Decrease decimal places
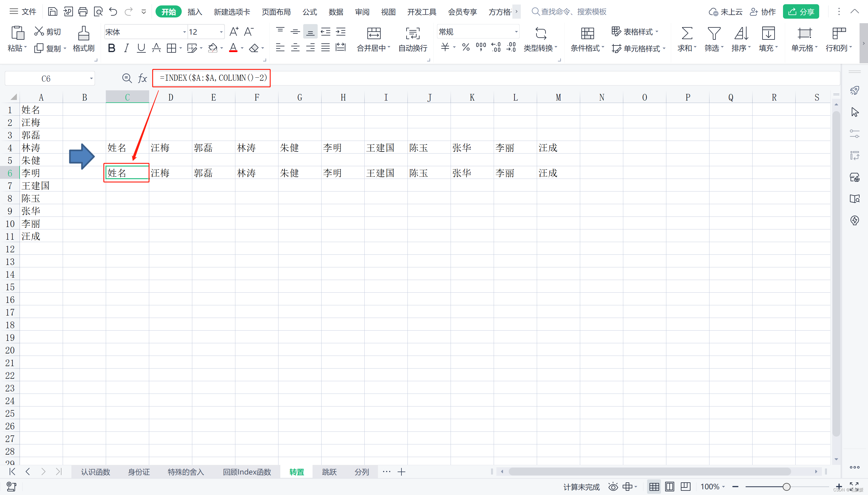 coord(511,47)
